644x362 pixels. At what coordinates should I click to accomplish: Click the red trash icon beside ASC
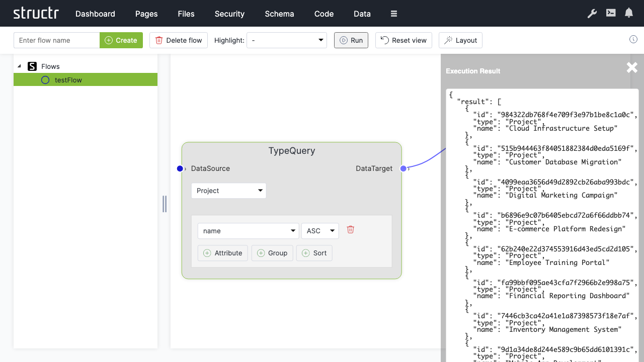(x=351, y=230)
